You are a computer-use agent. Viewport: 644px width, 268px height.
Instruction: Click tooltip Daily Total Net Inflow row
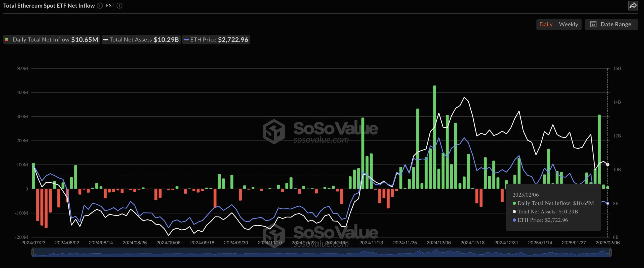pyautogui.click(x=553, y=203)
